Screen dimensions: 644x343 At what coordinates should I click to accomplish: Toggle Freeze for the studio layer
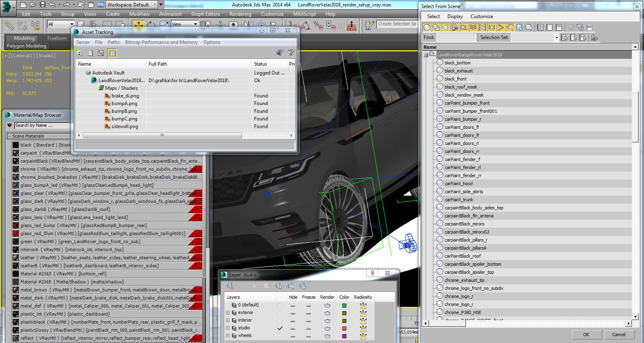pyautogui.click(x=309, y=329)
